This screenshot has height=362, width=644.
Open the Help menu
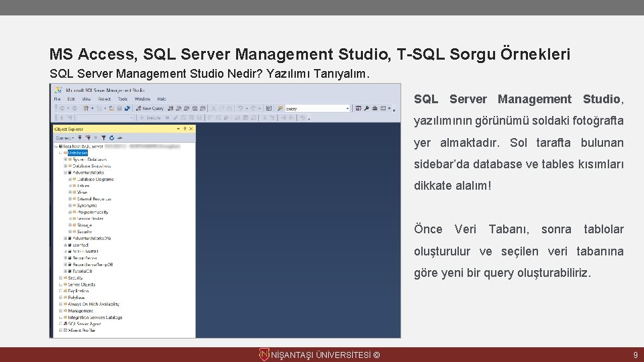pos(162,99)
